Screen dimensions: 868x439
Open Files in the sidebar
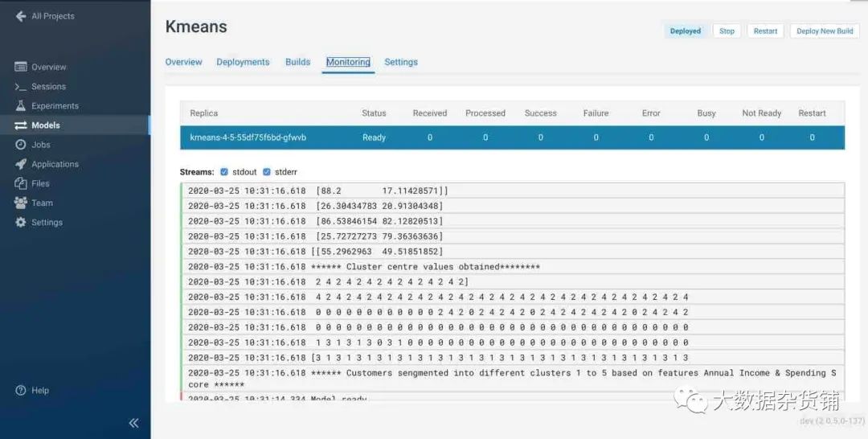(40, 183)
